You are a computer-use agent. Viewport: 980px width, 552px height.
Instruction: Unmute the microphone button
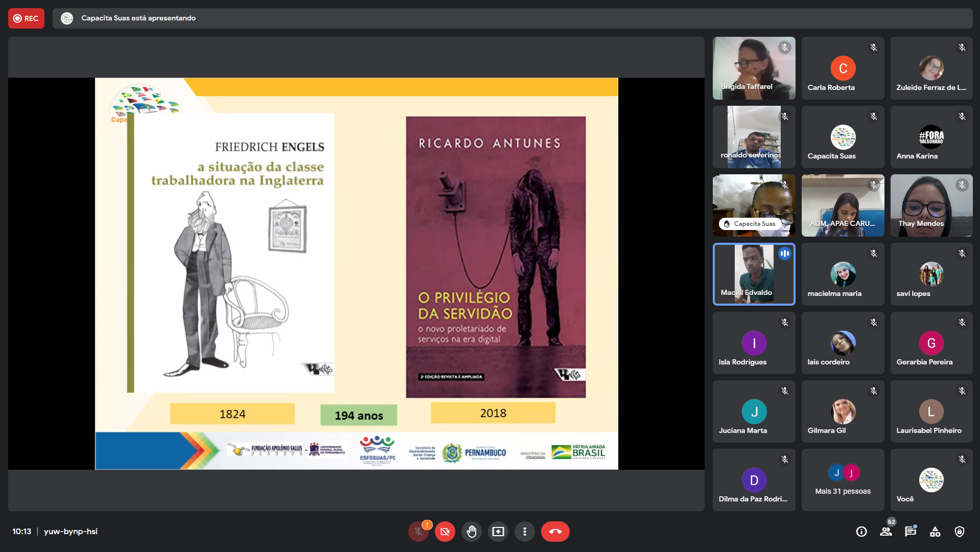pos(418,532)
